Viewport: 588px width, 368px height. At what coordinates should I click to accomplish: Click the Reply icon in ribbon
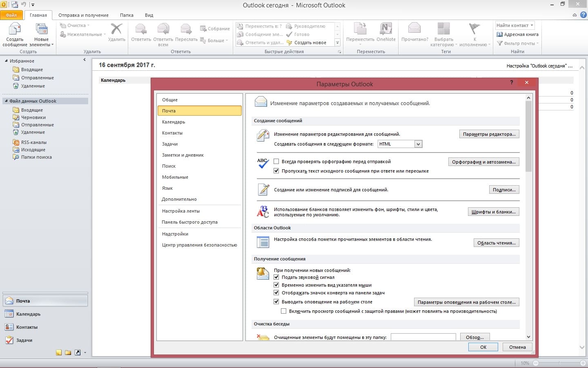(141, 29)
